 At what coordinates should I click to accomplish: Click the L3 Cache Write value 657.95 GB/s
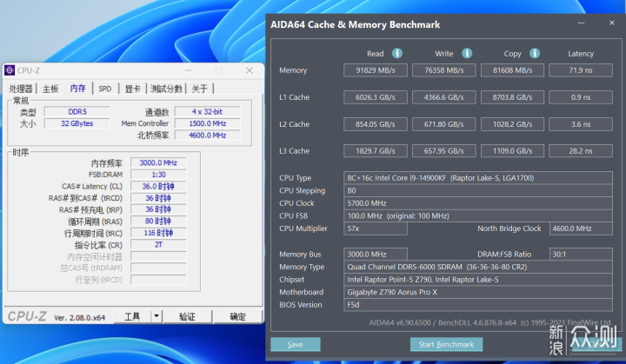pyautogui.click(x=444, y=151)
